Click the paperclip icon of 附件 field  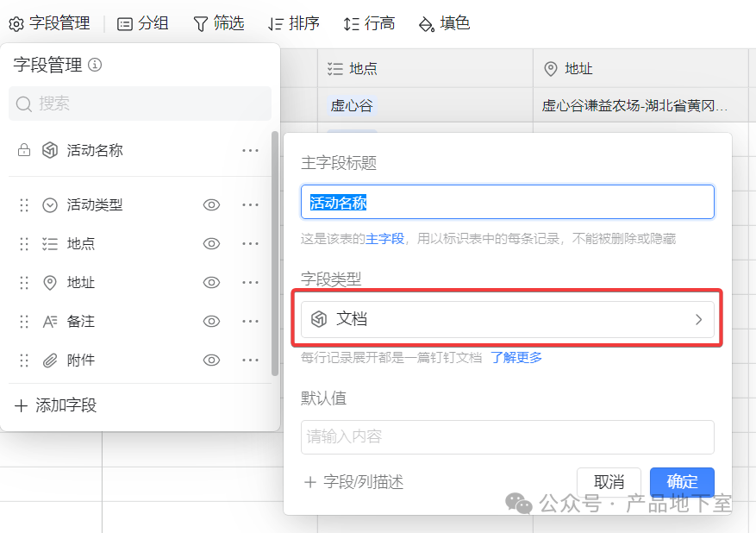[50, 361]
